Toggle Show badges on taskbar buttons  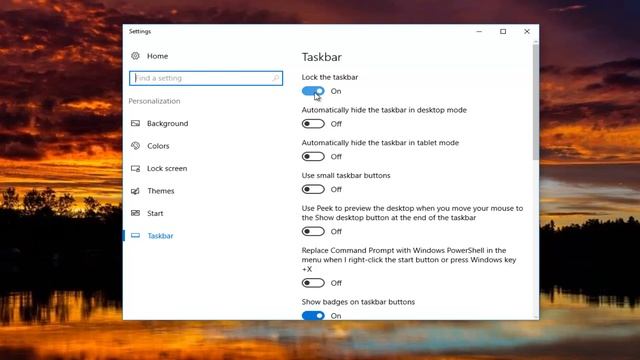tap(313, 316)
